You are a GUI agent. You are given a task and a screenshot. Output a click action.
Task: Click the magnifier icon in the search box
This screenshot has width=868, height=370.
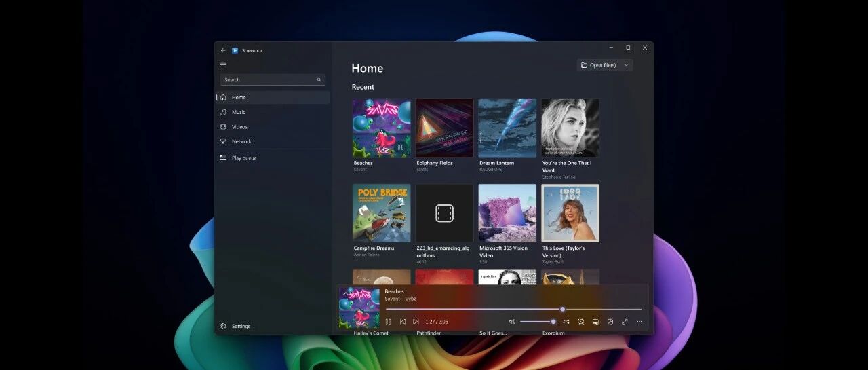(319, 80)
